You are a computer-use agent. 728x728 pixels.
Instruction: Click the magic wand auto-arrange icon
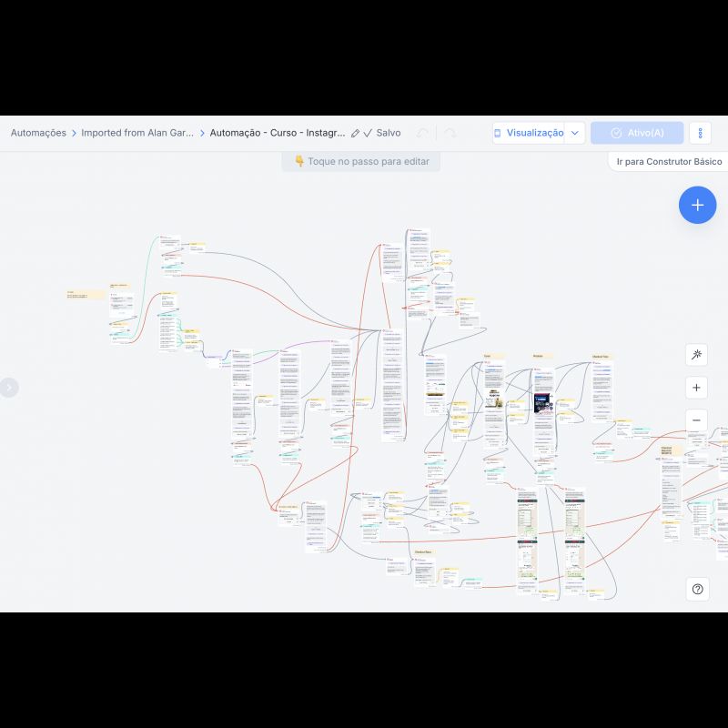(697, 355)
